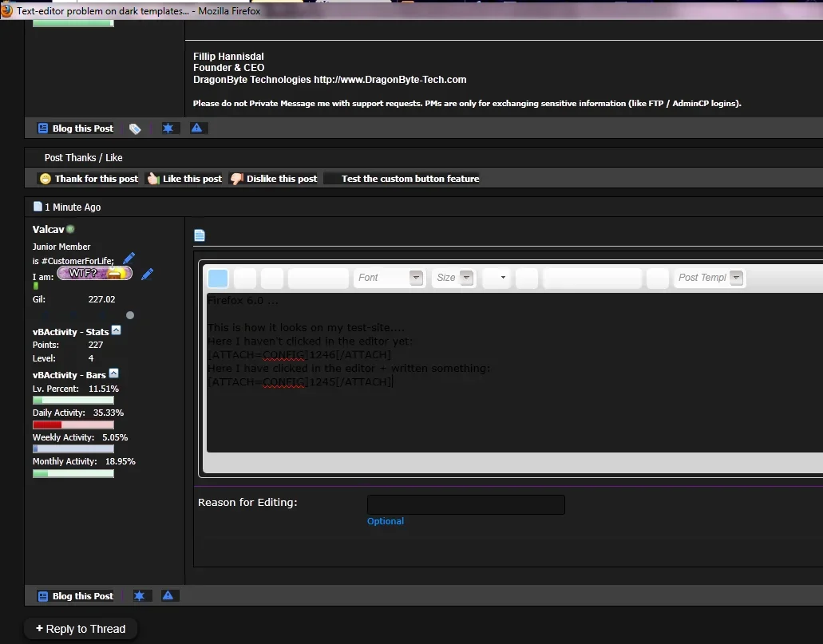Collapse the vBActivity - Bars section
Image resolution: width=823 pixels, height=644 pixels.
pos(113,373)
